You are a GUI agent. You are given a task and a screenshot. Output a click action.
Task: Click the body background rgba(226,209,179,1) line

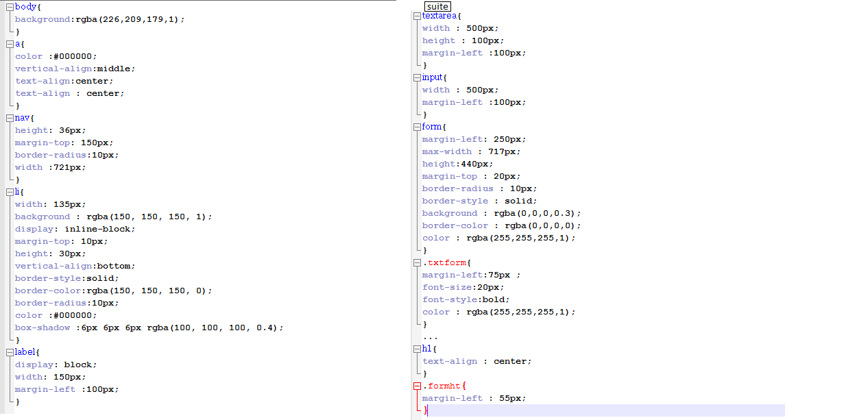[100, 19]
